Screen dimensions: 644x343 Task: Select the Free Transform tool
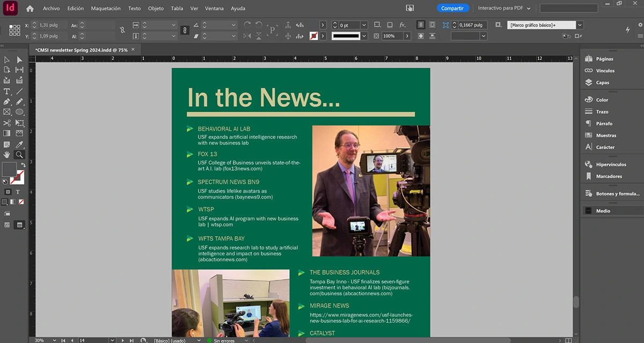(19, 123)
